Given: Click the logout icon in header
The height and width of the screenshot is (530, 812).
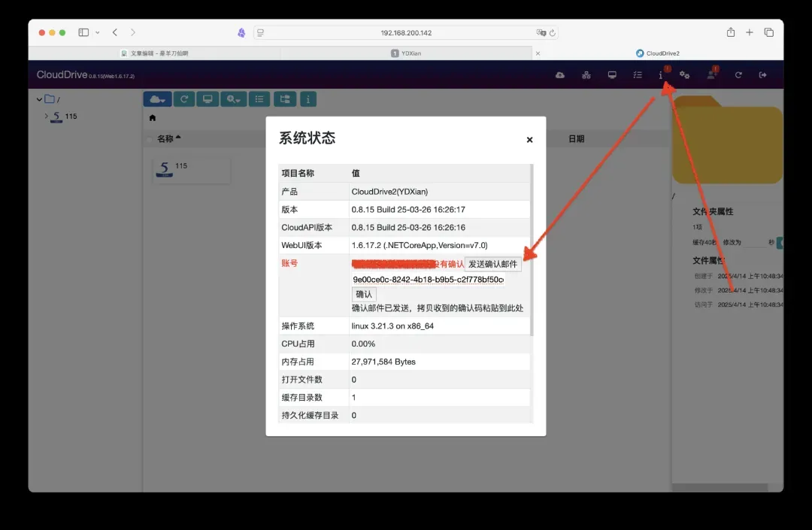Looking at the screenshot, I should [x=762, y=75].
